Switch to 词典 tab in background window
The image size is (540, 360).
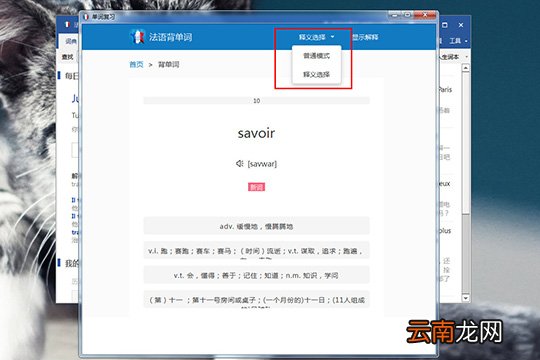tap(71, 41)
